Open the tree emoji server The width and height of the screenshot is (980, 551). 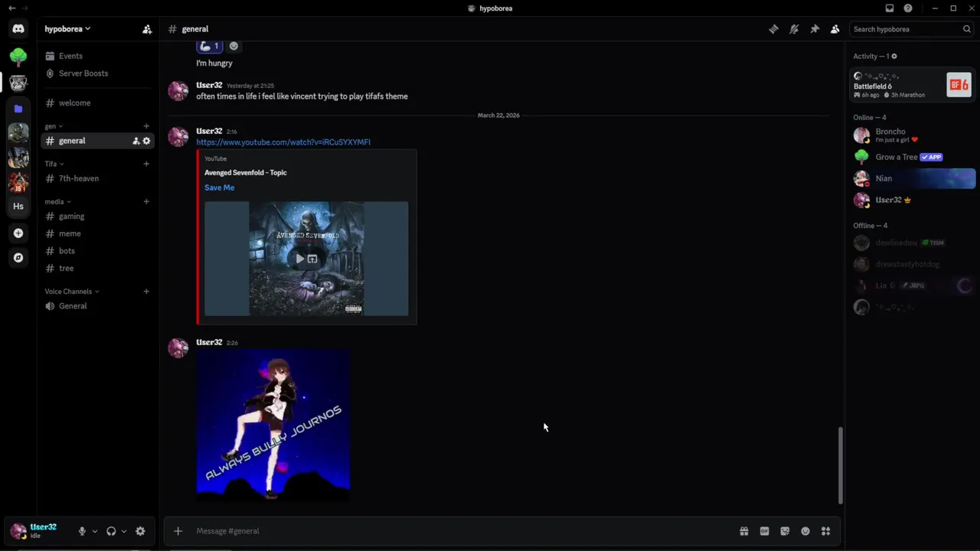click(x=18, y=56)
